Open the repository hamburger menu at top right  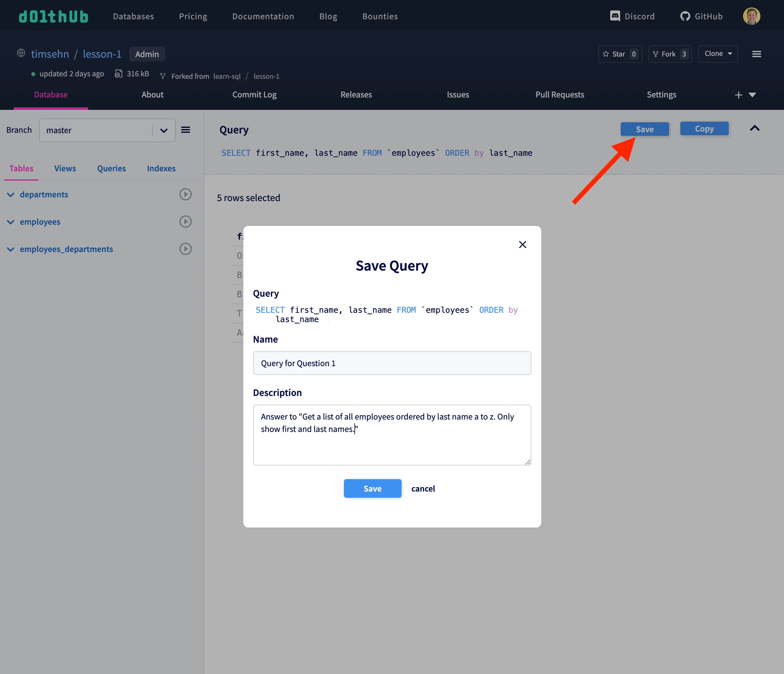756,54
